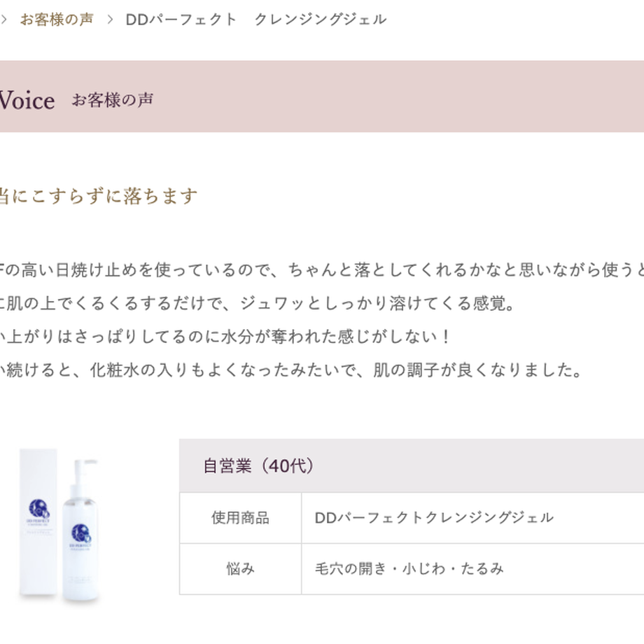Click review line about 日焼け止め
The width and height of the screenshot is (644, 644).
tap(322, 269)
